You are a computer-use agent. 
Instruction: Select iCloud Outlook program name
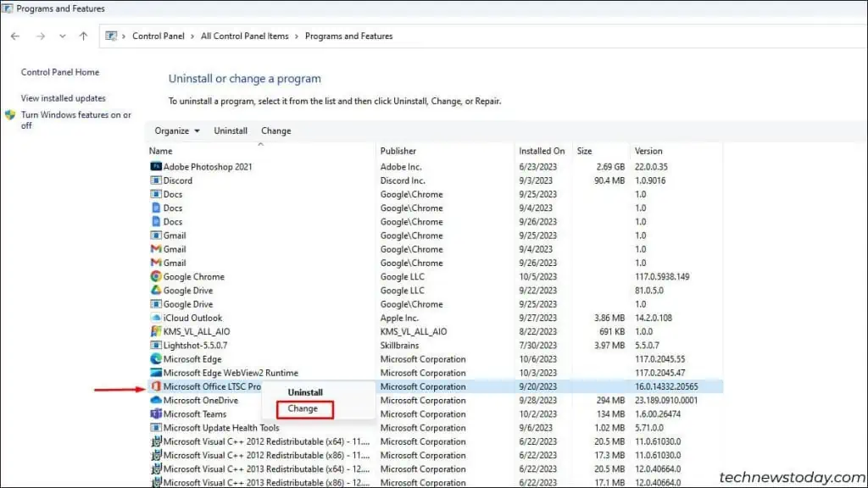(192, 318)
